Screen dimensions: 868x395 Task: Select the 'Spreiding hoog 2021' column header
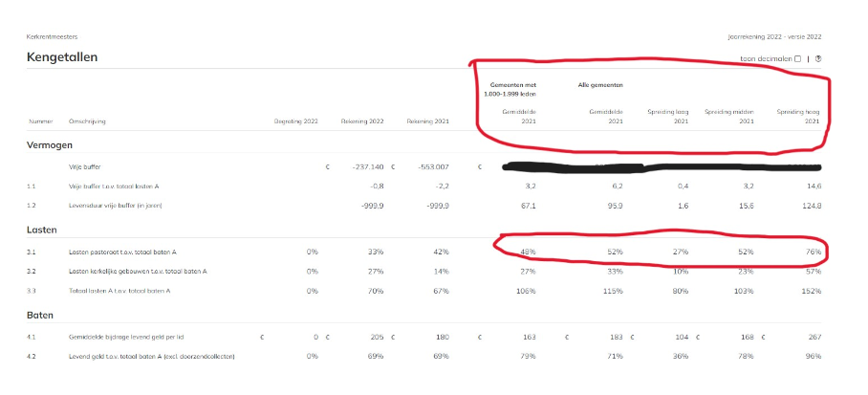(798, 117)
